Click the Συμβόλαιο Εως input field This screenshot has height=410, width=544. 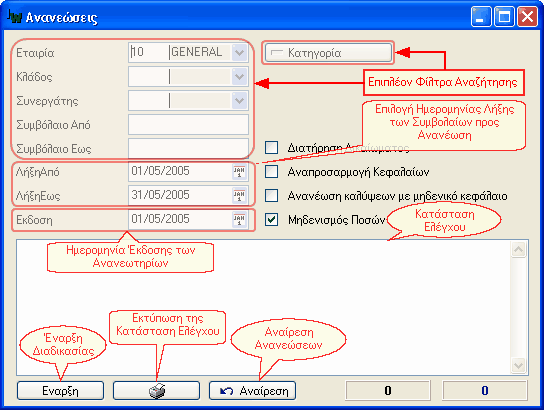(188, 148)
